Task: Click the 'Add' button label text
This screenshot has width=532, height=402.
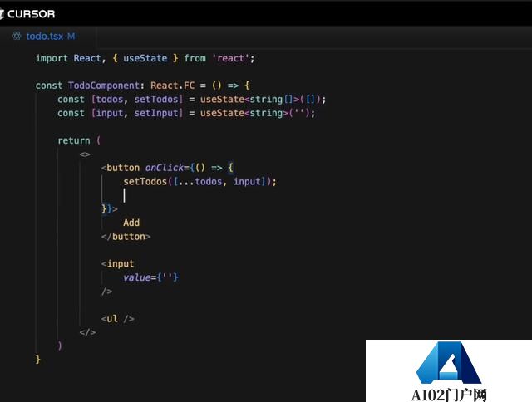Action: (131, 223)
